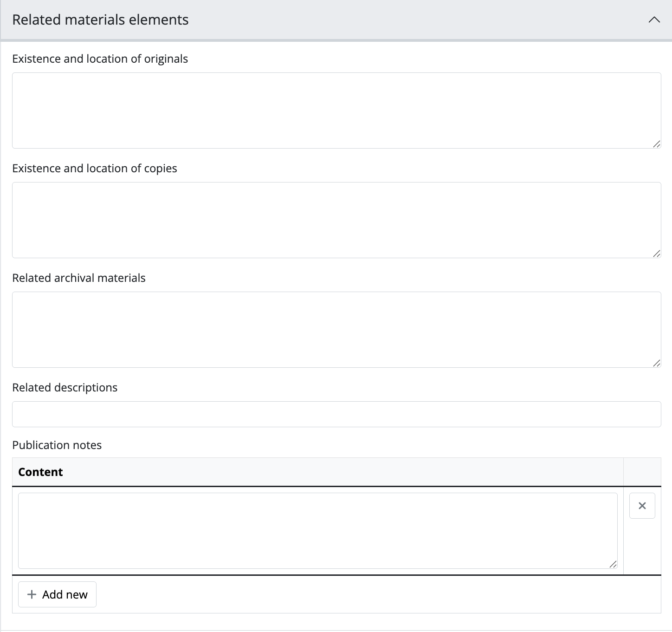Click the Related materials elements header title
672x632 pixels.
pyautogui.click(x=100, y=20)
